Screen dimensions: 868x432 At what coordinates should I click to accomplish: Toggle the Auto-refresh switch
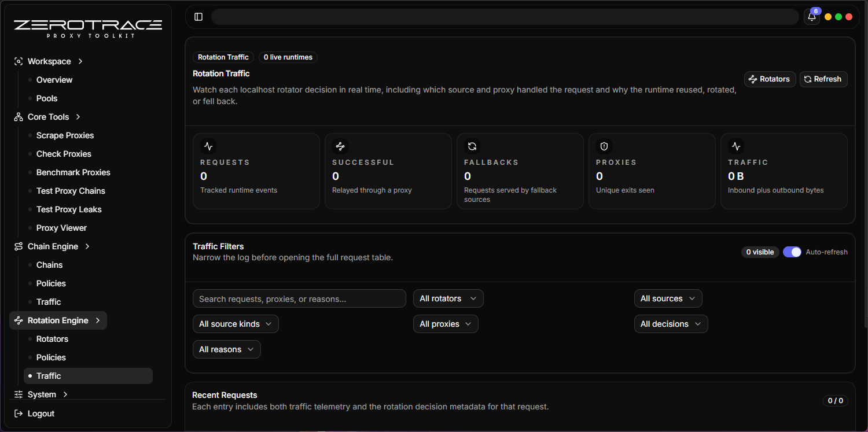(792, 252)
